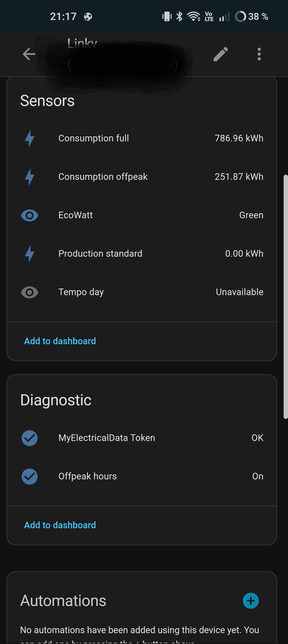Image resolution: width=288 pixels, height=644 pixels.
Task: Add Diagnostic entities to dashboard
Action: coord(60,525)
